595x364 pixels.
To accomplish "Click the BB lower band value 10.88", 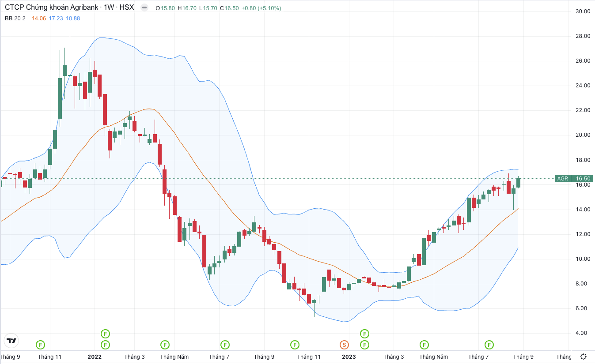I will [72, 18].
